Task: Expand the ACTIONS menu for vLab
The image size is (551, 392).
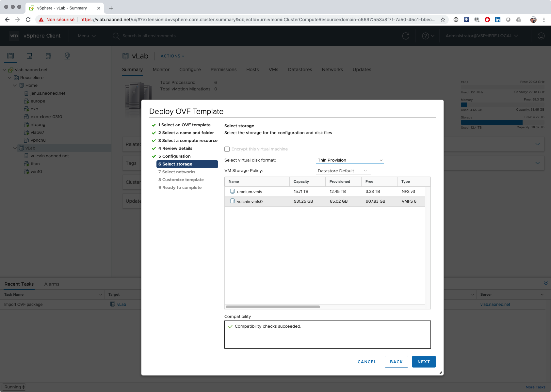Action: (x=172, y=56)
